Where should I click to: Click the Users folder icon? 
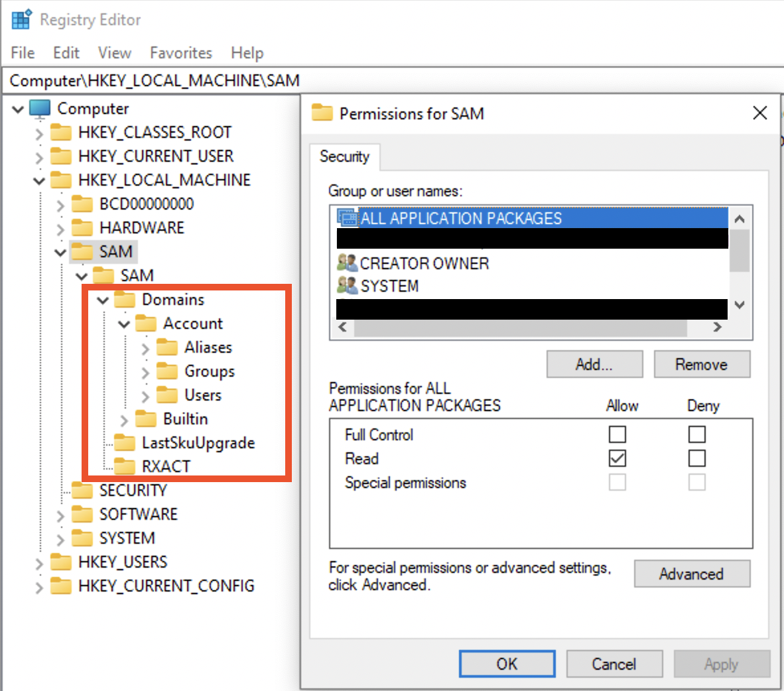167,395
